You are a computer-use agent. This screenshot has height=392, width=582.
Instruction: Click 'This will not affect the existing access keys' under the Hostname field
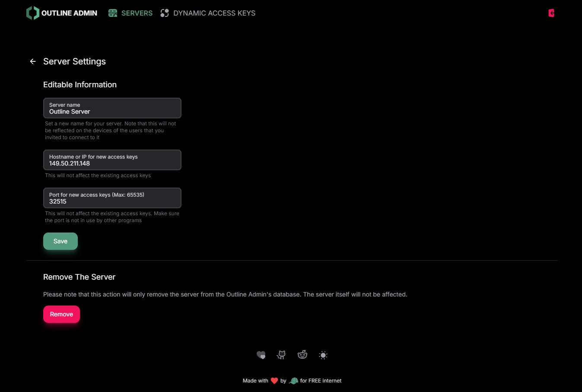click(x=98, y=175)
